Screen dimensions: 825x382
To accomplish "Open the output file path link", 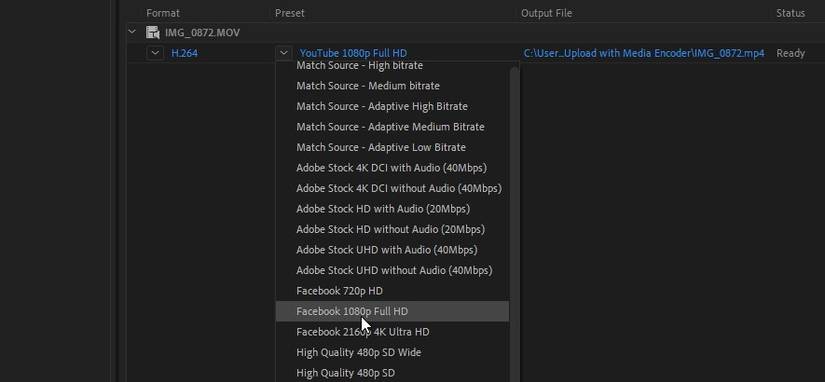I will point(644,53).
